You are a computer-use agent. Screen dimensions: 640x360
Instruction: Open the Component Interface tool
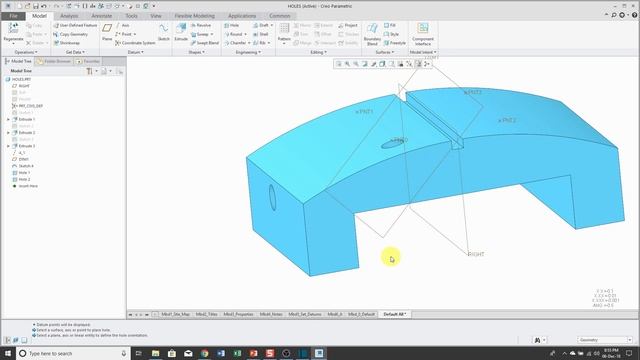(x=423, y=34)
